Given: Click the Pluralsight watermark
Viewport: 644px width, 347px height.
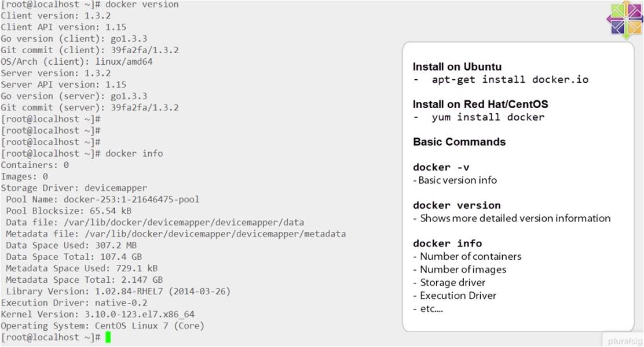Looking at the screenshot, I should 624,340.
